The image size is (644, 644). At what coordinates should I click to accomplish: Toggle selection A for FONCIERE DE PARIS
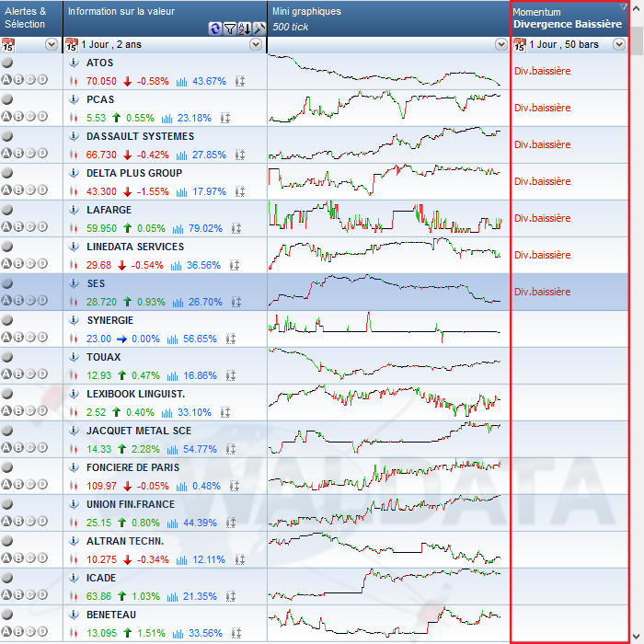[x=6, y=484]
